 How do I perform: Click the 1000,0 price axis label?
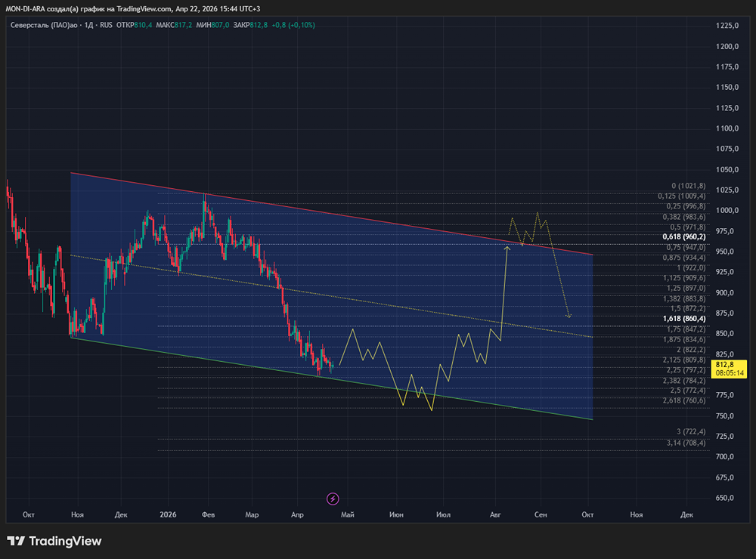725,211
